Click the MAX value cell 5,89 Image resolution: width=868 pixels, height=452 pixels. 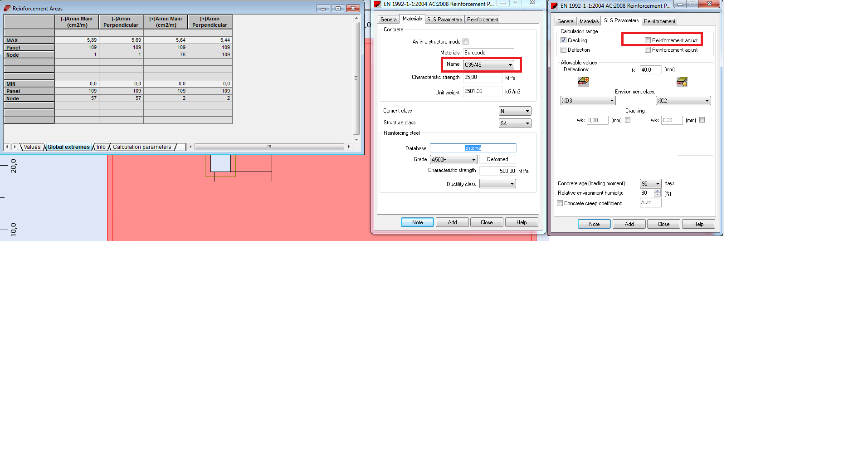tap(77, 40)
